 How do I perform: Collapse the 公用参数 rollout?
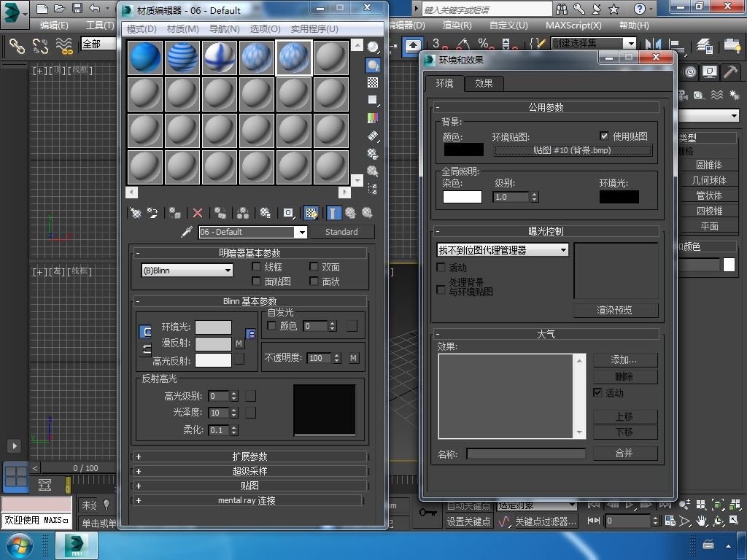(546, 107)
